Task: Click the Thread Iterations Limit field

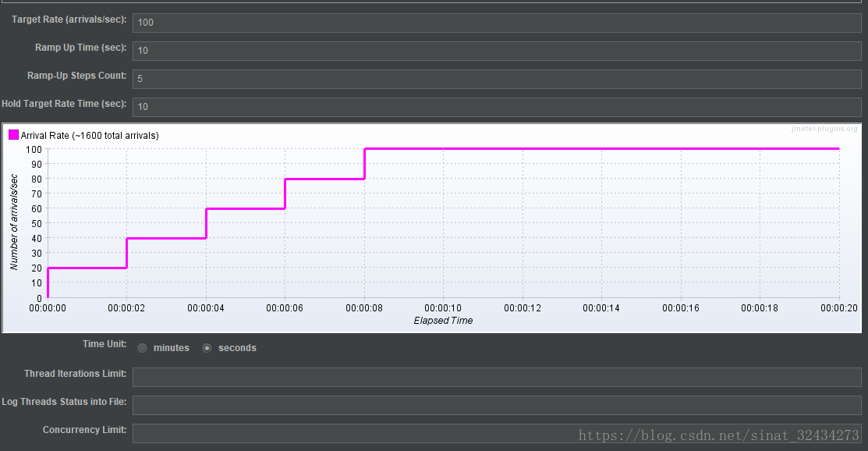Action: pos(497,378)
